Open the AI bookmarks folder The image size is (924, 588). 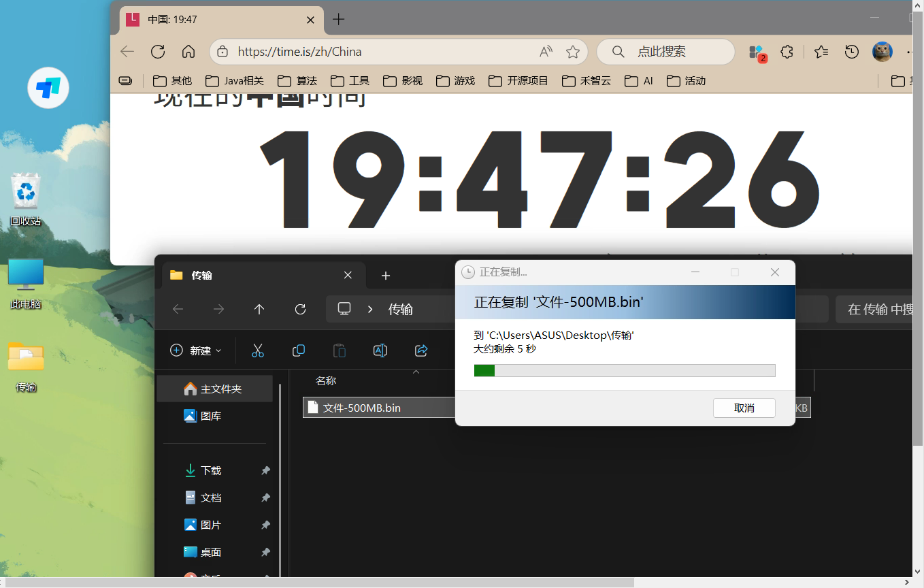(x=639, y=80)
